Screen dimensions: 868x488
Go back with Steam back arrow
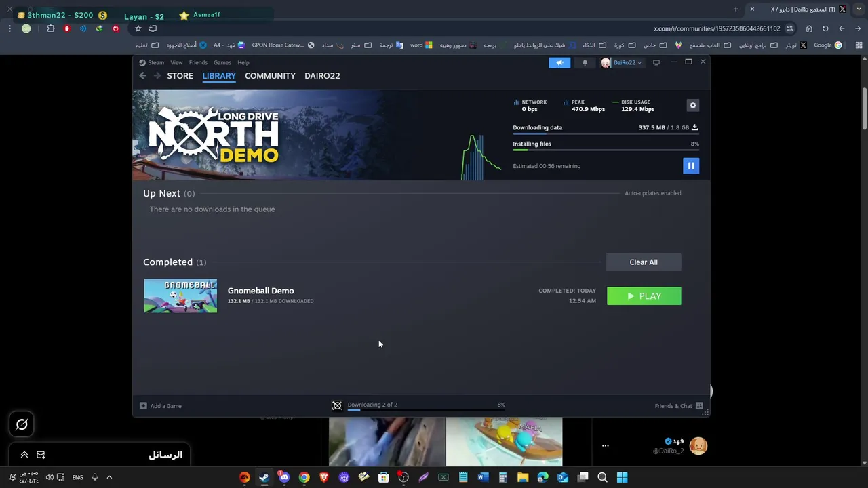(142, 76)
